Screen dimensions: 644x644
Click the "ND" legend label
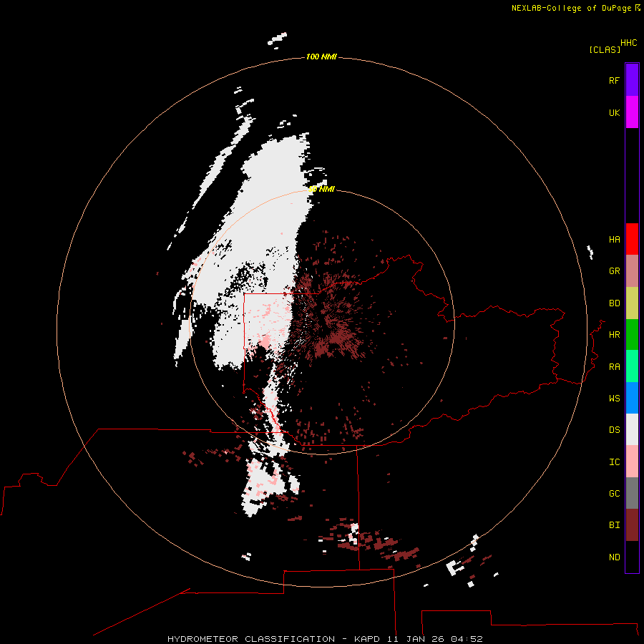(614, 557)
